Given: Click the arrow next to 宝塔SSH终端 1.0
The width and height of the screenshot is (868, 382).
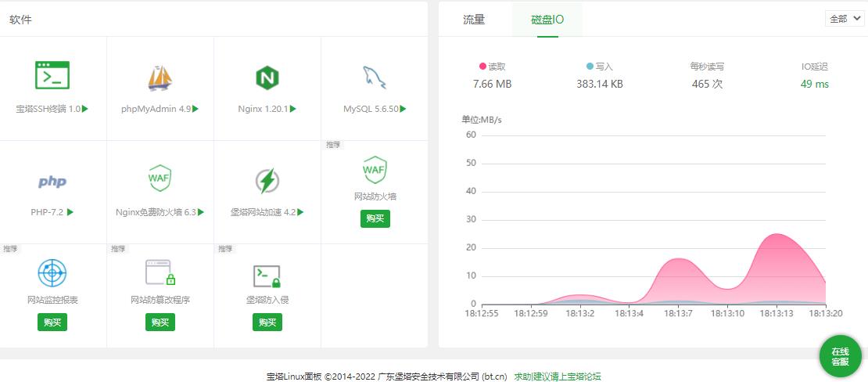Looking at the screenshot, I should tap(85, 109).
